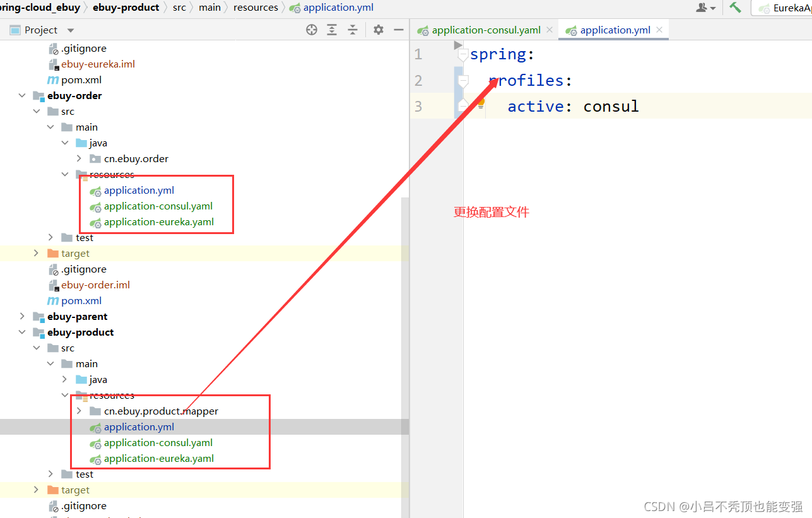Click the Select Opened File target icon
Screen dimensions: 812x518
312,30
